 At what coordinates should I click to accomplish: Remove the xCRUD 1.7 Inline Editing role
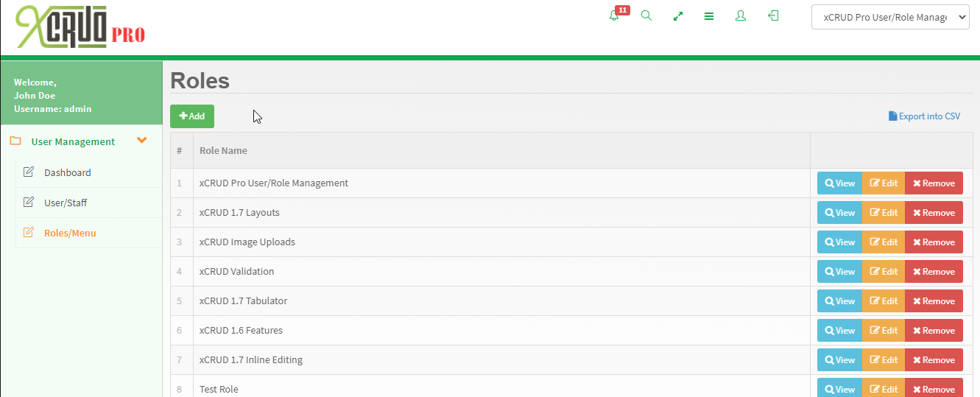934,360
